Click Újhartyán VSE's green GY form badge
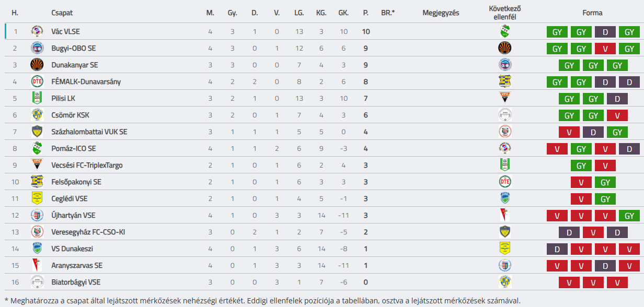This screenshot has width=644, height=307. (x=629, y=216)
